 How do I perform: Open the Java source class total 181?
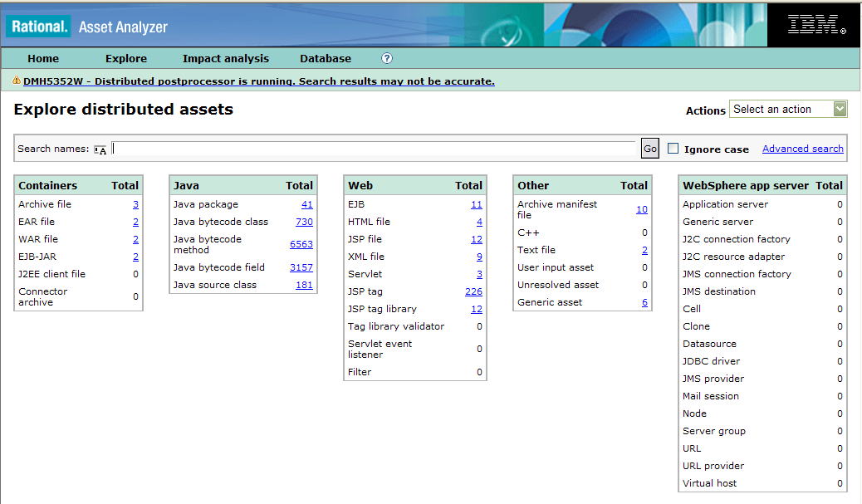tap(304, 285)
